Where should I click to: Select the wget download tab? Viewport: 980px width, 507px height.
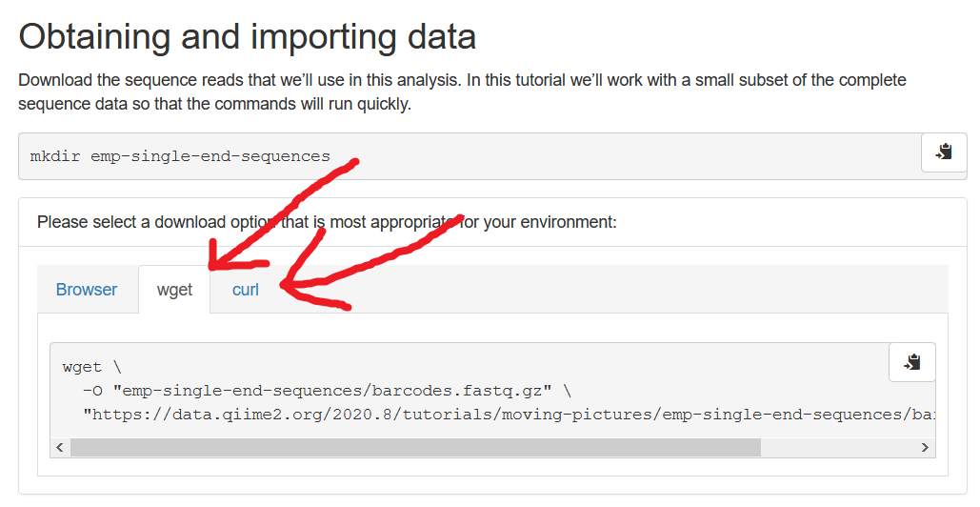tap(174, 290)
